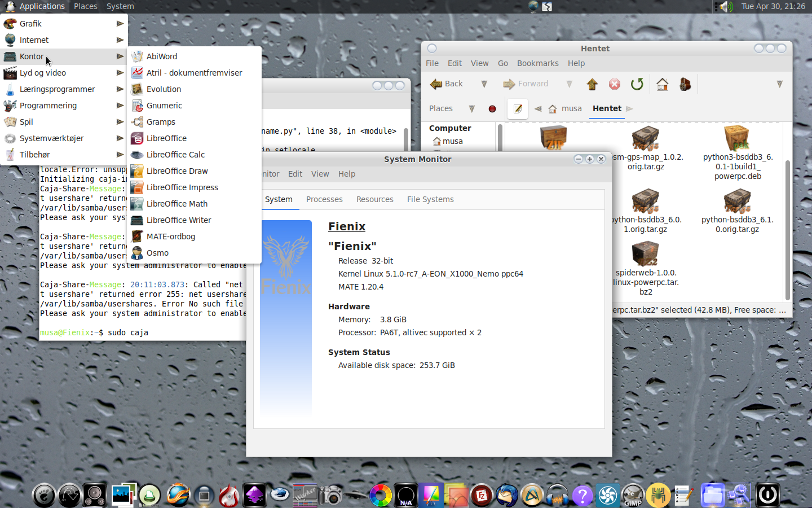Click the musa path breadcrumb button
Screen dimensions: 812x508
tap(565, 109)
